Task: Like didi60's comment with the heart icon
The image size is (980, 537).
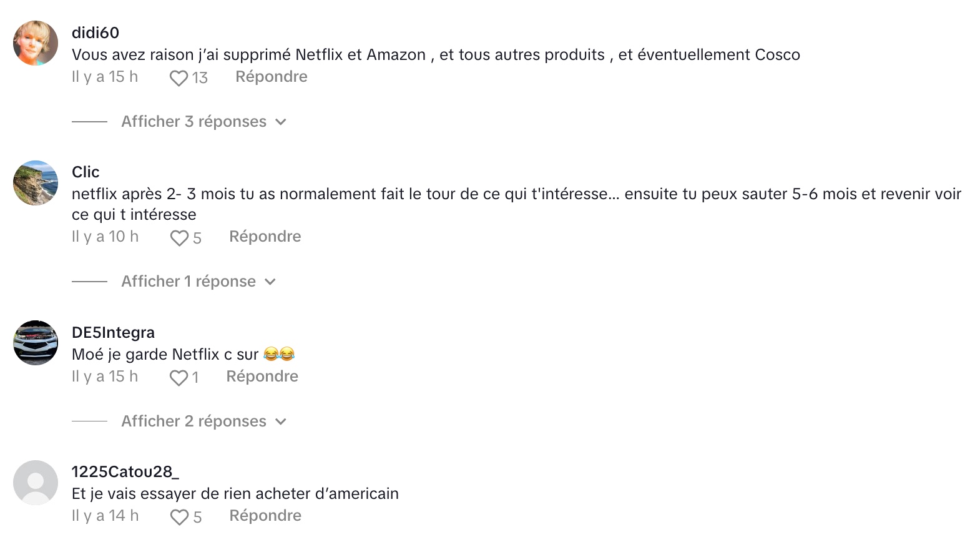Action: [179, 78]
